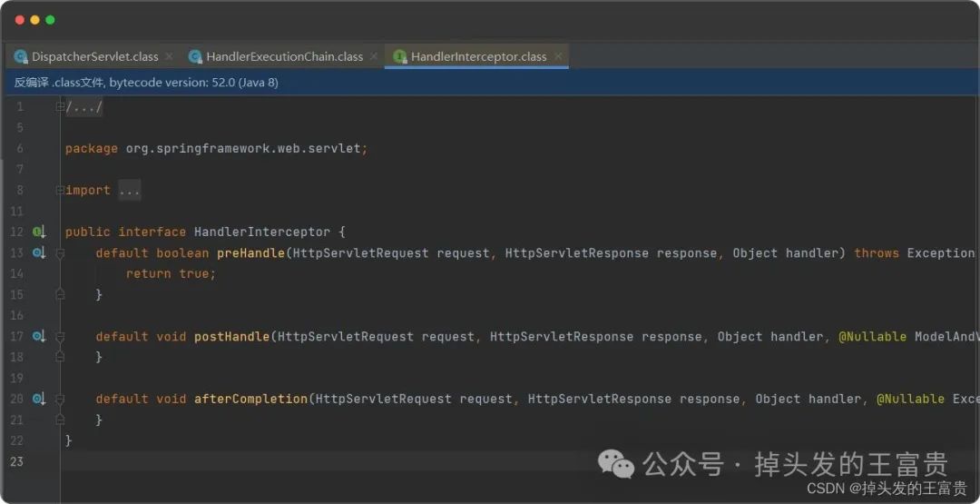Close the DispatcherServlet.class tab

169,56
